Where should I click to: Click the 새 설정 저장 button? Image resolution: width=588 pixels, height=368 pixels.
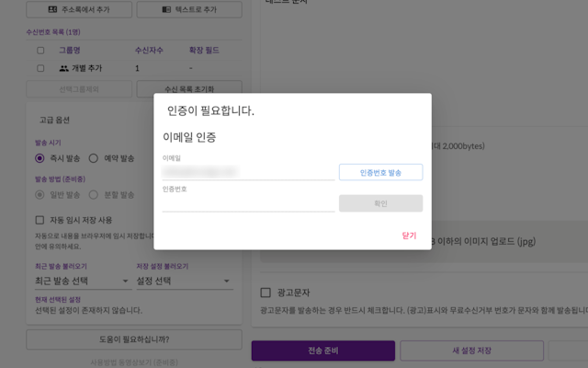click(x=470, y=351)
